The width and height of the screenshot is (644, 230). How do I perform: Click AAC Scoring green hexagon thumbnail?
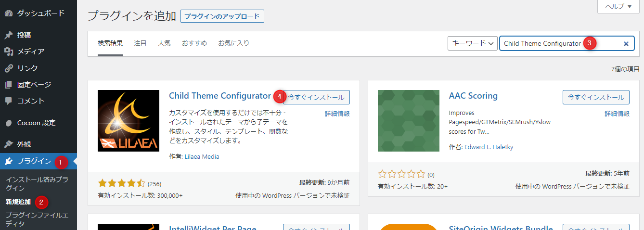409,121
